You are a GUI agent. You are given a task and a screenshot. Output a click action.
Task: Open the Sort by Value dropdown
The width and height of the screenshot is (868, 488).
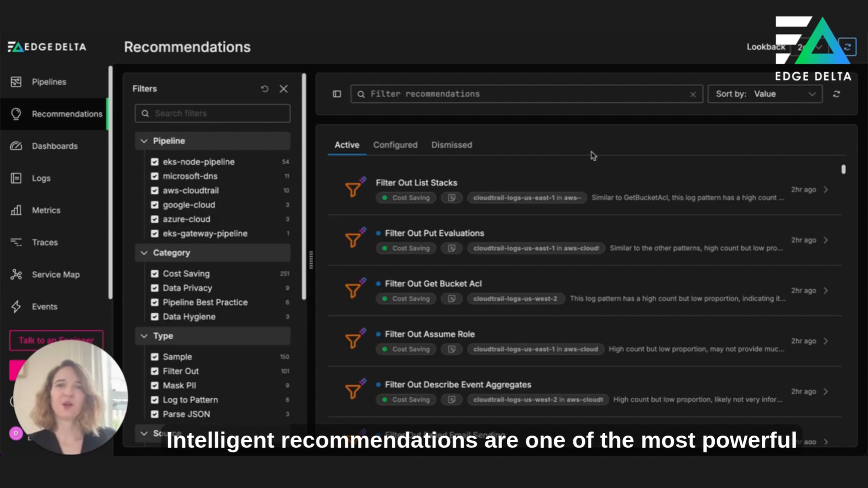pos(765,94)
